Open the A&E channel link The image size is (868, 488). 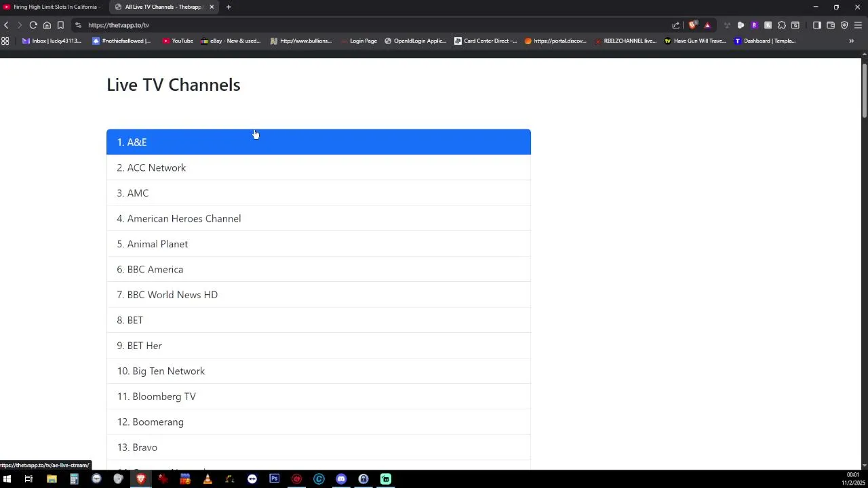coord(319,142)
